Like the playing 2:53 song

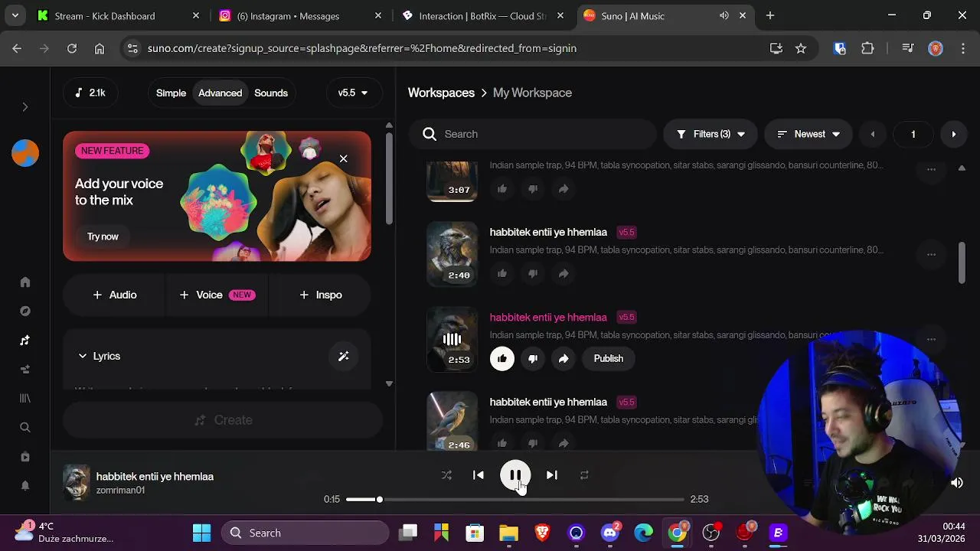502,358
